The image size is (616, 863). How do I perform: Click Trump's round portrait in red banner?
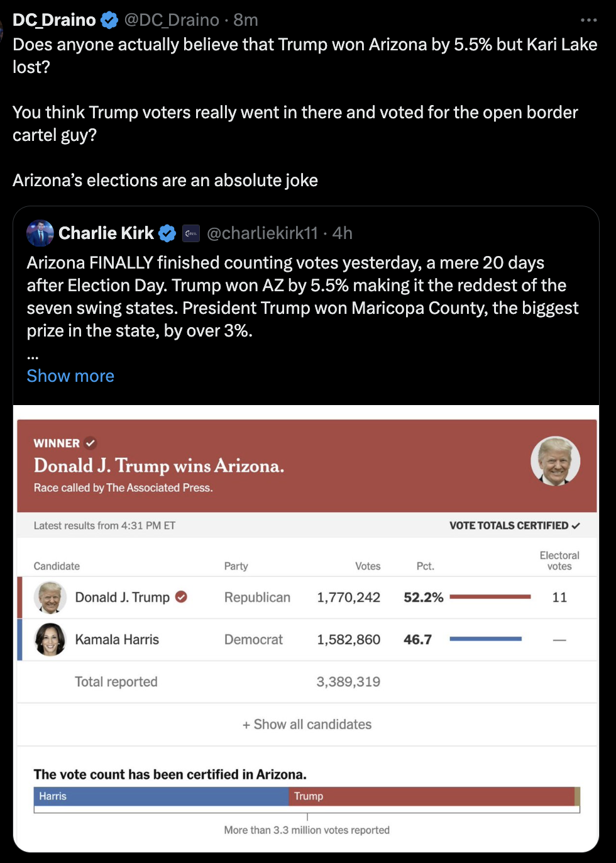[555, 461]
